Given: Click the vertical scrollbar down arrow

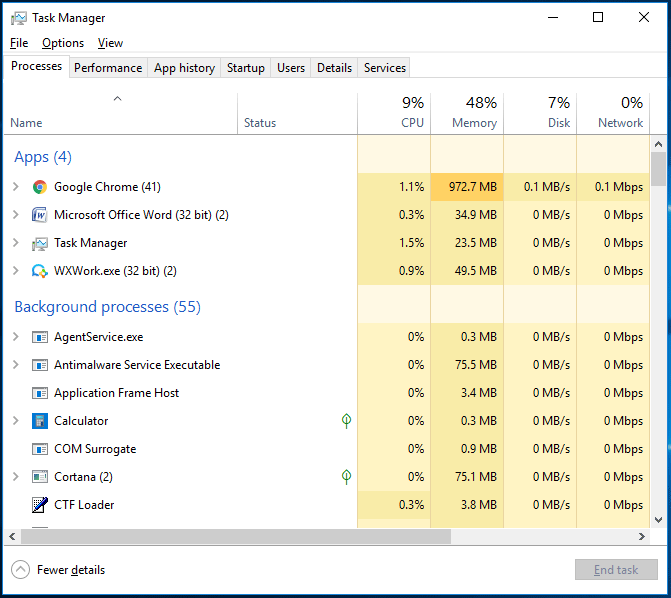Looking at the screenshot, I should pyautogui.click(x=659, y=520).
